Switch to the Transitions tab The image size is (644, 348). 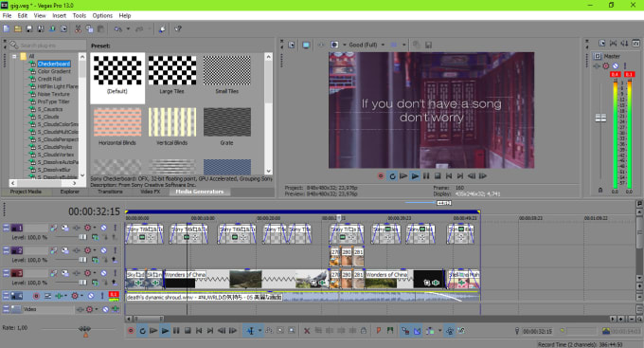[x=110, y=192]
